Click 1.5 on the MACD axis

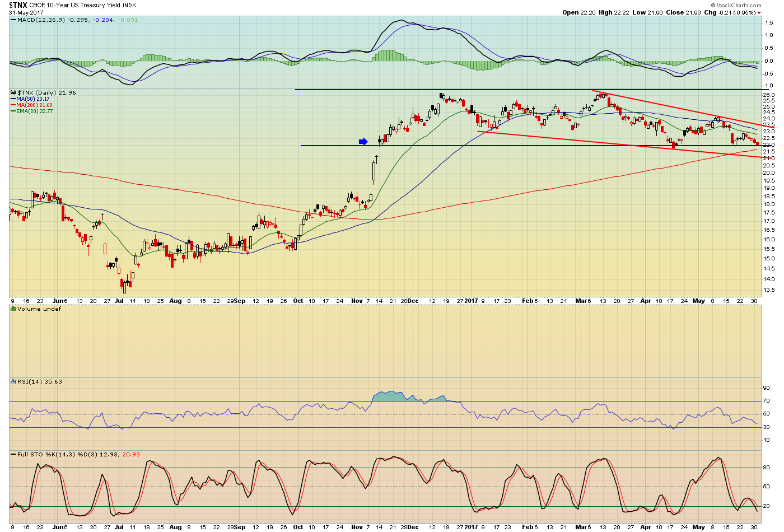[x=769, y=23]
